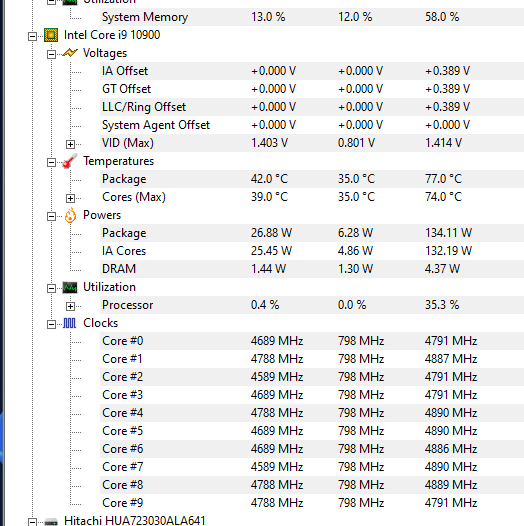Select the Core #9 clock row
Image resolution: width=524 pixels, height=526 pixels.
tap(312, 503)
